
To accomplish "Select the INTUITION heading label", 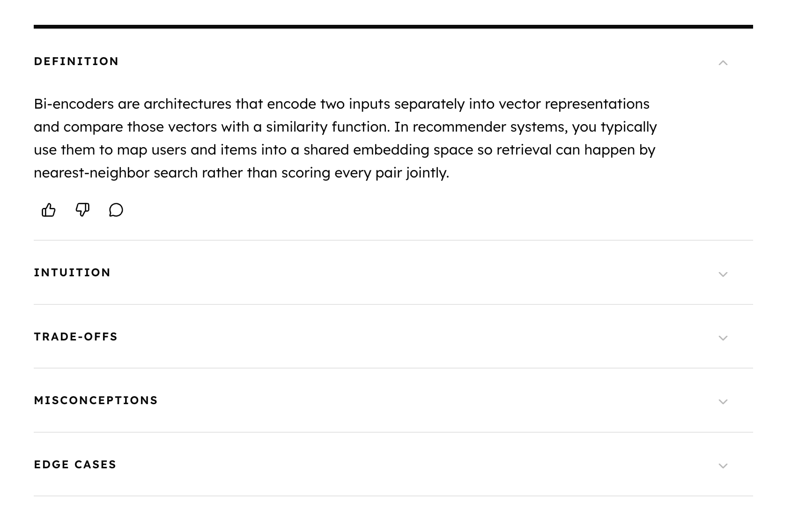I will click(72, 273).
